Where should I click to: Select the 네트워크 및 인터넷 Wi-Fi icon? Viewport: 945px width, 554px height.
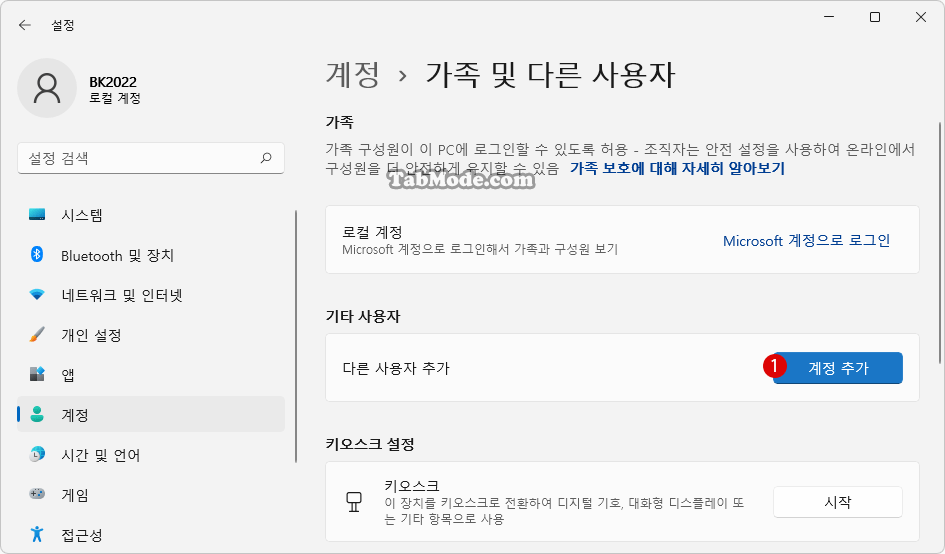tap(37, 295)
